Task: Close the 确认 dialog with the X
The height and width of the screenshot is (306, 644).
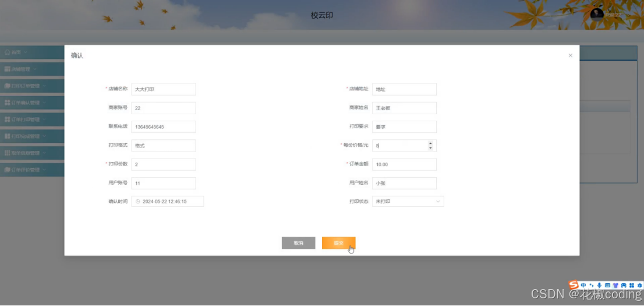Action: coord(571,55)
